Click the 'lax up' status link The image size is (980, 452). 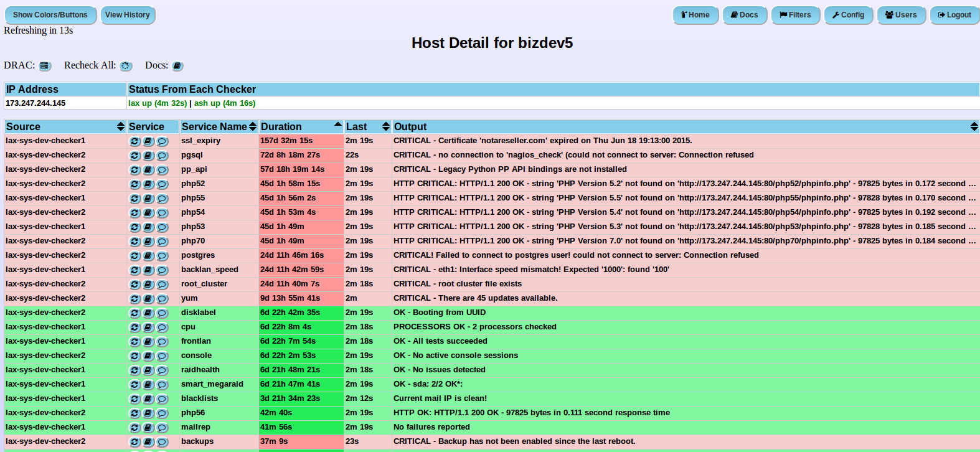point(157,103)
